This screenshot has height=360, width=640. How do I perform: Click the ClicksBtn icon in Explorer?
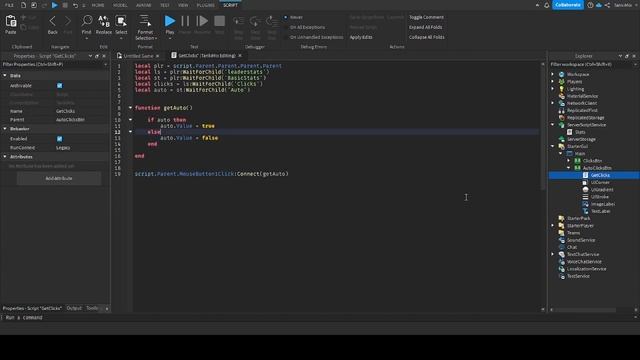pos(578,161)
